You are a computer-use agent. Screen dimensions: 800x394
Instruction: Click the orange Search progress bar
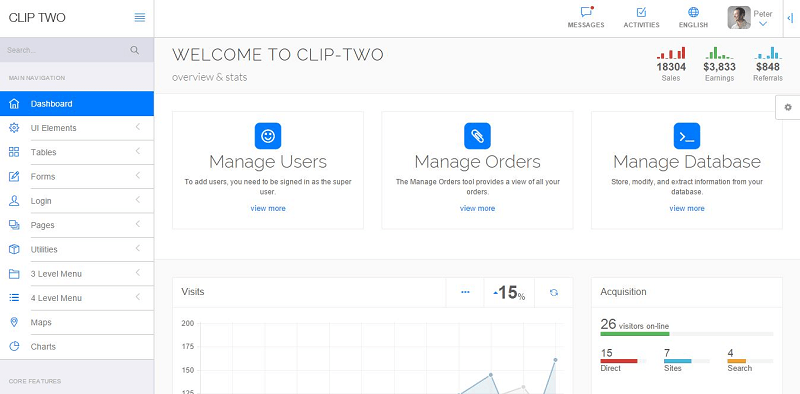tap(737, 361)
